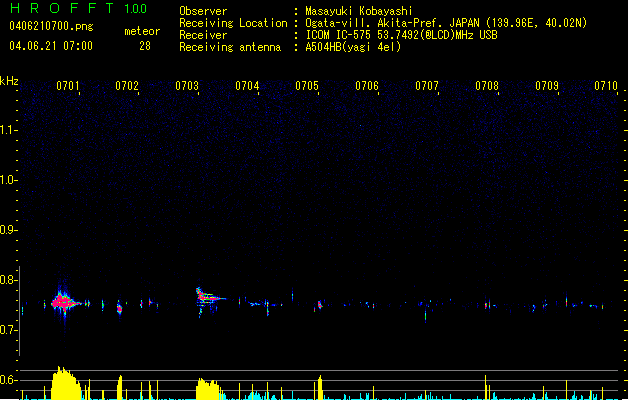This screenshot has width=629, height=400.
Task: Click the 0710 time axis marker
Action: click(606, 86)
